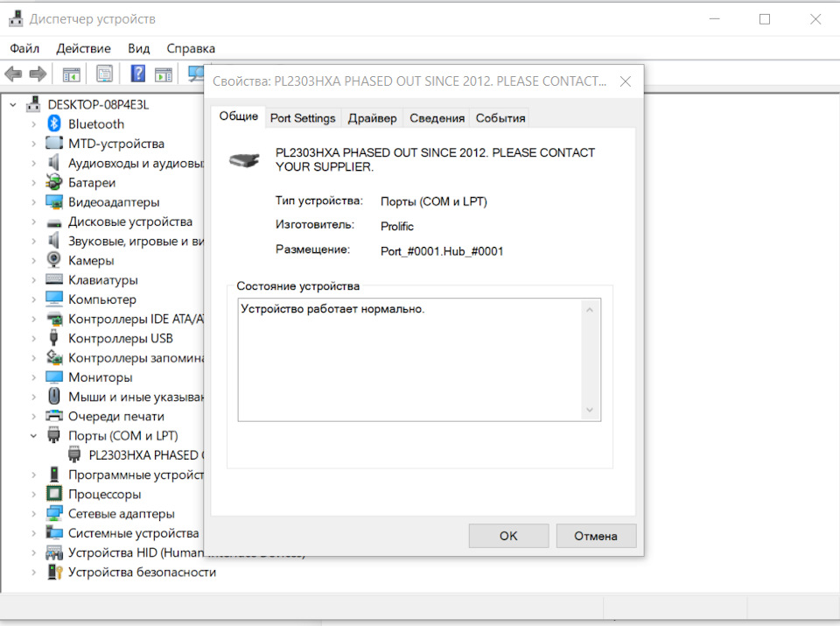Select the Устройства HID row
840x626 pixels.
point(124,552)
